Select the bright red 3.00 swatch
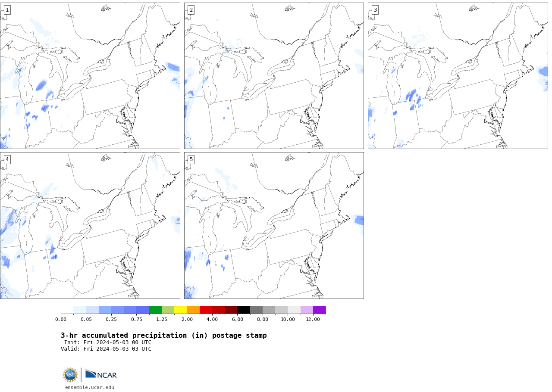 [206, 310]
